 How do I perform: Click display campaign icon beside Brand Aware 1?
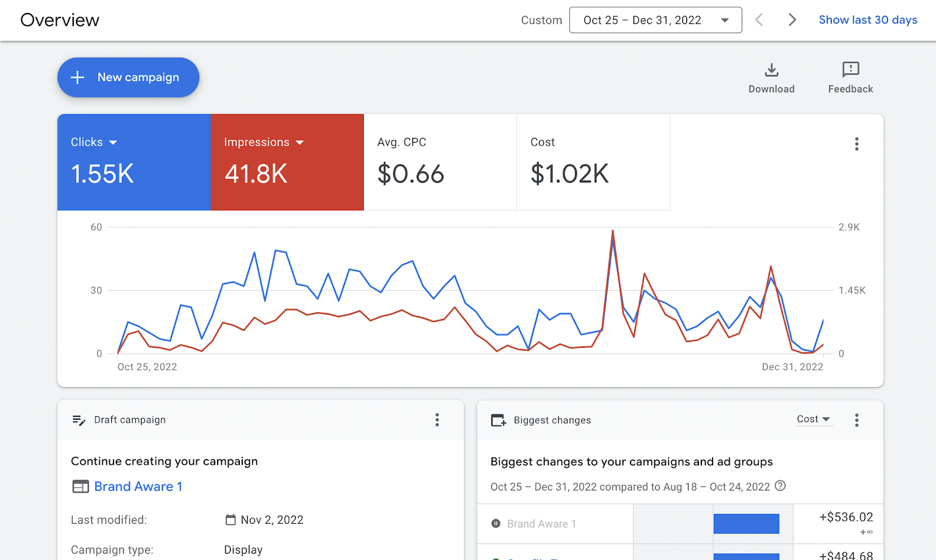point(81,486)
